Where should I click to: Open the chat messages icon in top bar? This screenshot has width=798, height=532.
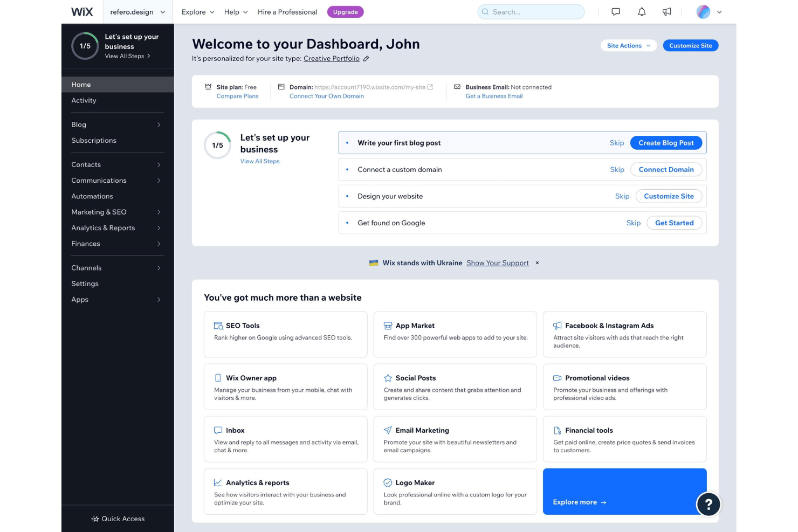click(616, 12)
